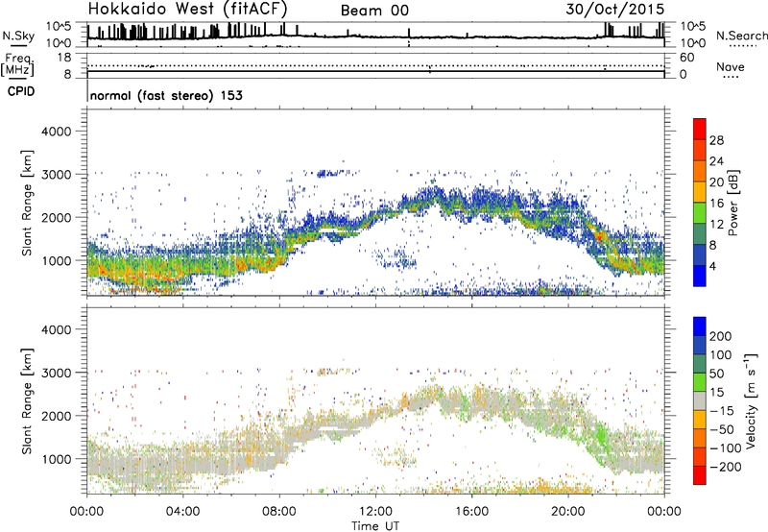Click the 'Beam 00' label

point(374,11)
